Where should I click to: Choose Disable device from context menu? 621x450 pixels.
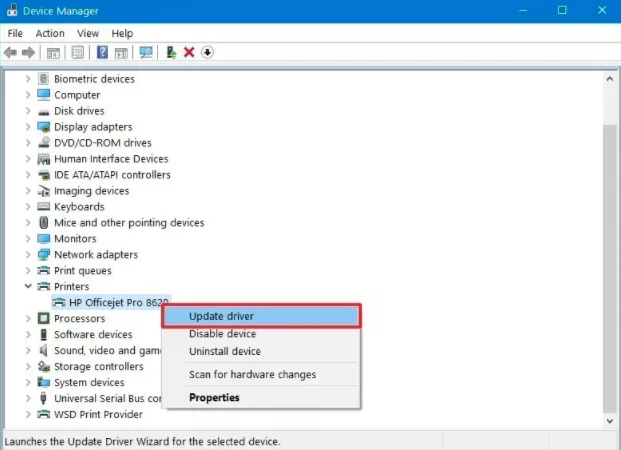pyautogui.click(x=261, y=334)
